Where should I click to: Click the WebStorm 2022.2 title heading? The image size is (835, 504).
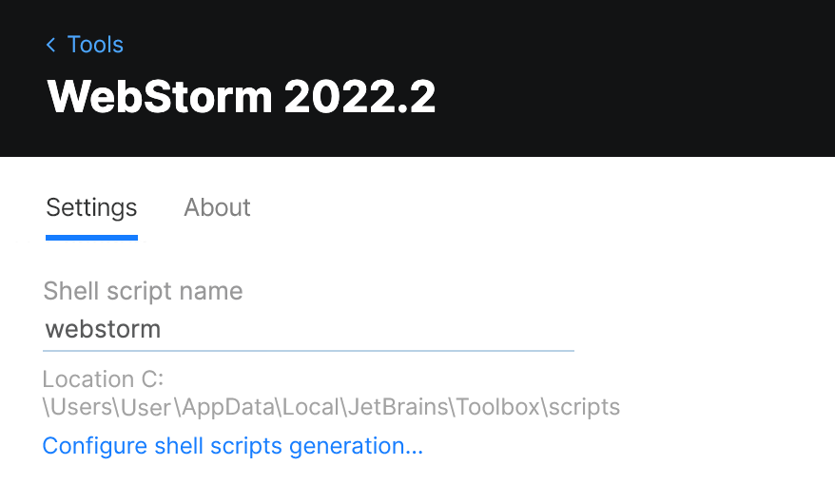242,96
